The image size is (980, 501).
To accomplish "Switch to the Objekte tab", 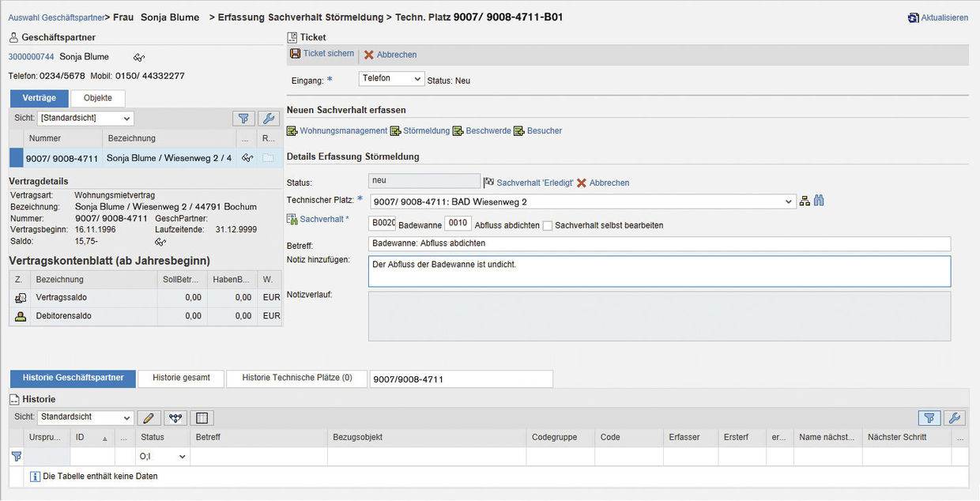I will pos(98,99).
